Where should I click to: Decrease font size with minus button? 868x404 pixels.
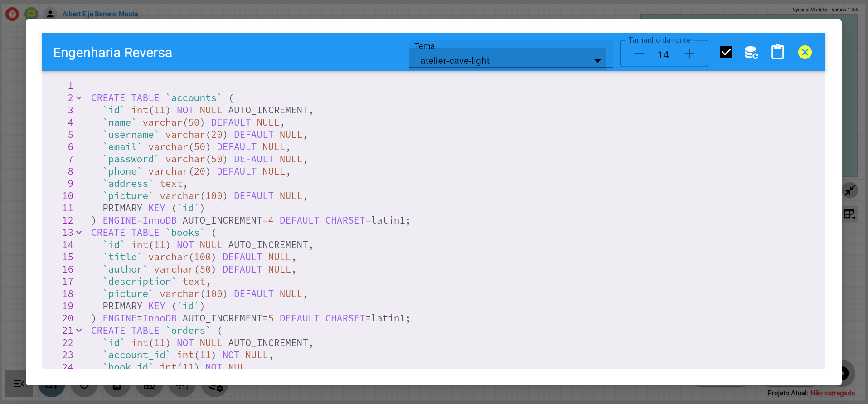tap(639, 54)
